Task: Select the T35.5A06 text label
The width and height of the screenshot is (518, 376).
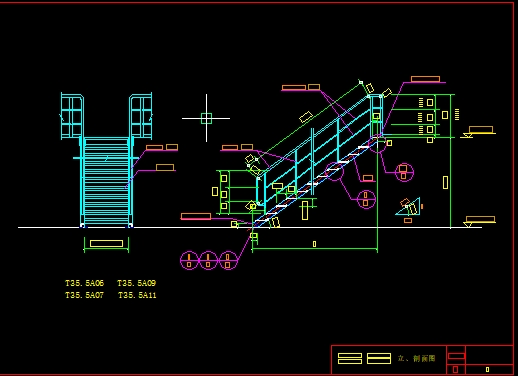Action: point(84,283)
